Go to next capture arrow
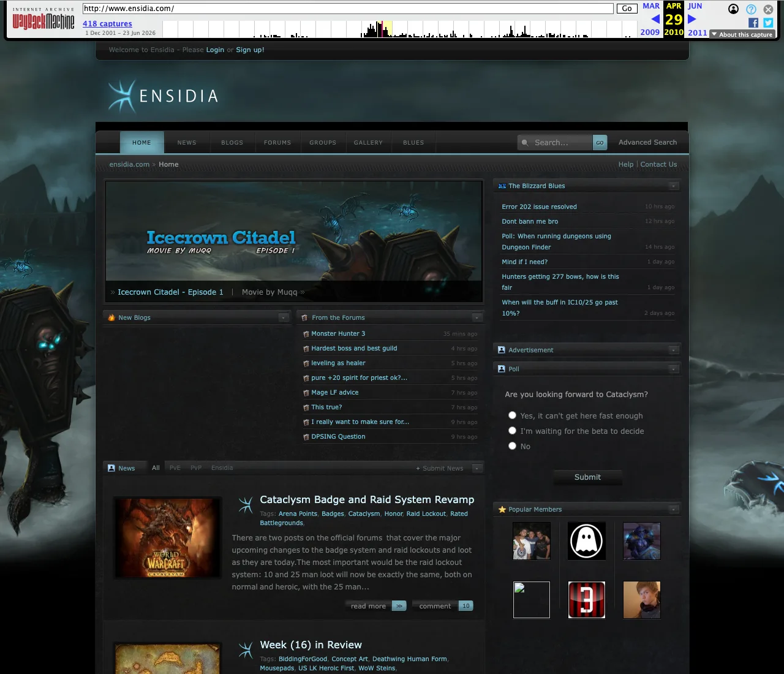The height and width of the screenshot is (674, 784). tap(692, 19)
